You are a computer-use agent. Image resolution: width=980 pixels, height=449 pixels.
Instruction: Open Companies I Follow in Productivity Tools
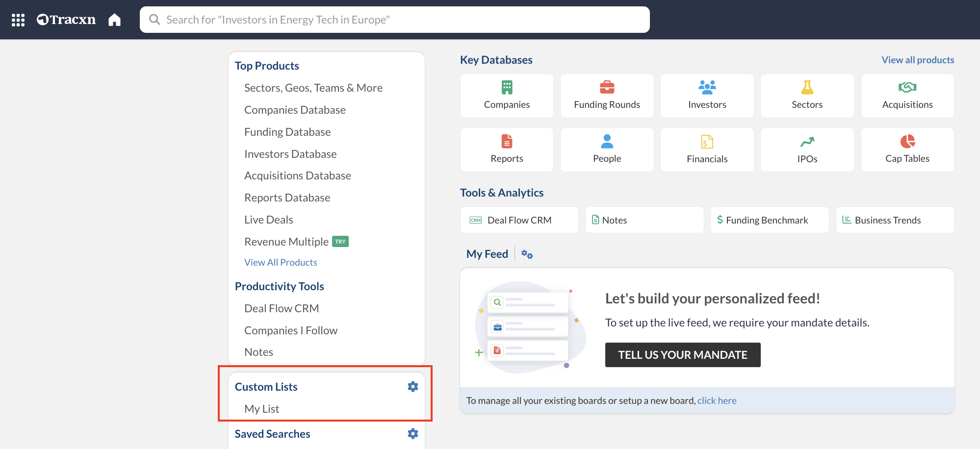290,330
